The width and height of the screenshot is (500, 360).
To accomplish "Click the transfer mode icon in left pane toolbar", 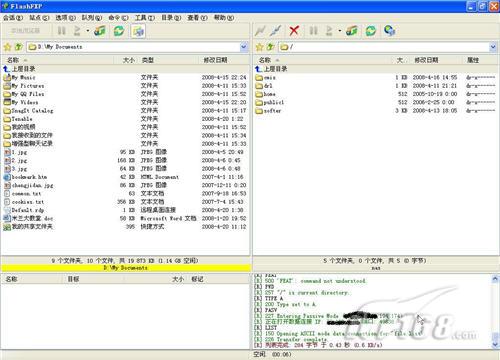I will tap(100, 31).
